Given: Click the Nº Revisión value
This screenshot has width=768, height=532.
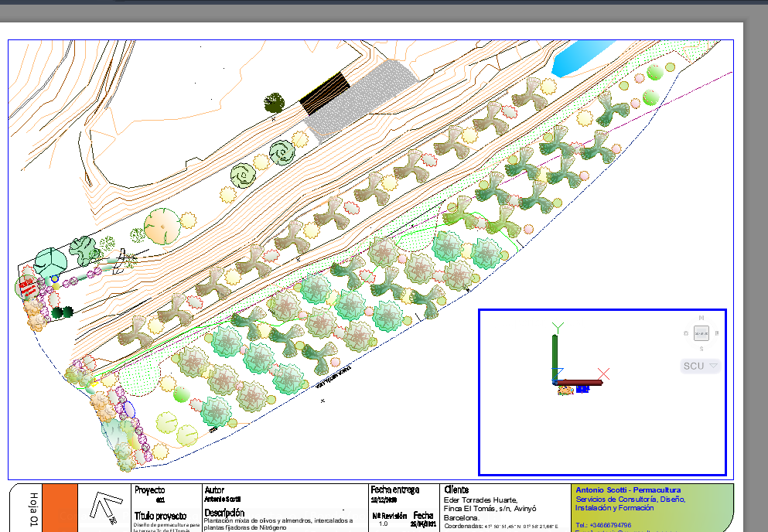Looking at the screenshot, I should pyautogui.click(x=384, y=524).
